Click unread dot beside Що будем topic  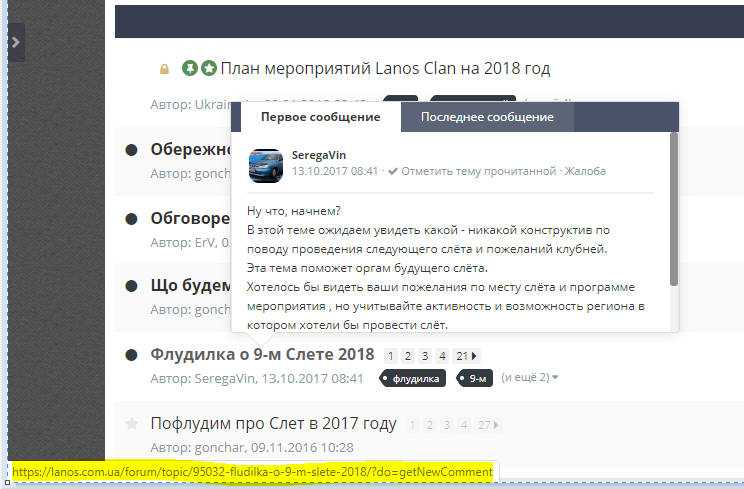coord(131,286)
